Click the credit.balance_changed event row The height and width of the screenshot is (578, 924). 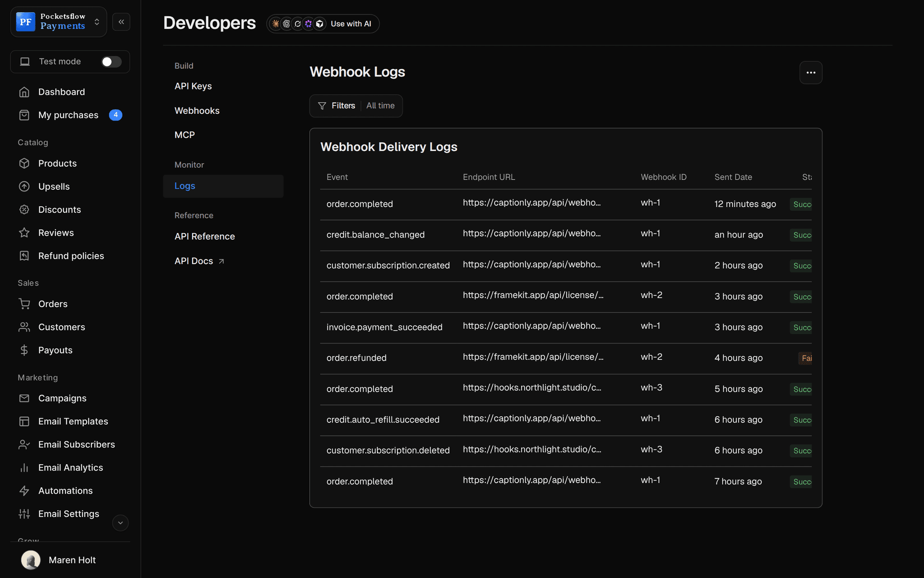pyautogui.click(x=566, y=235)
